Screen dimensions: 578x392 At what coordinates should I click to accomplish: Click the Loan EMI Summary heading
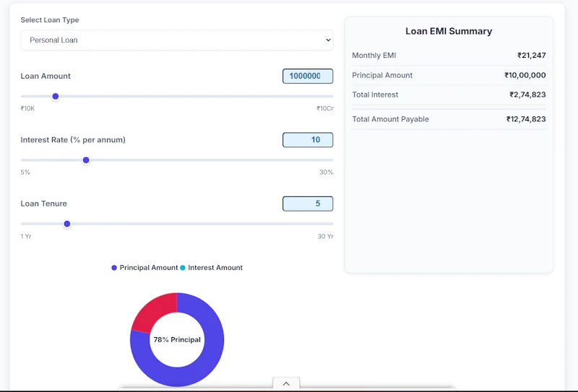point(449,31)
